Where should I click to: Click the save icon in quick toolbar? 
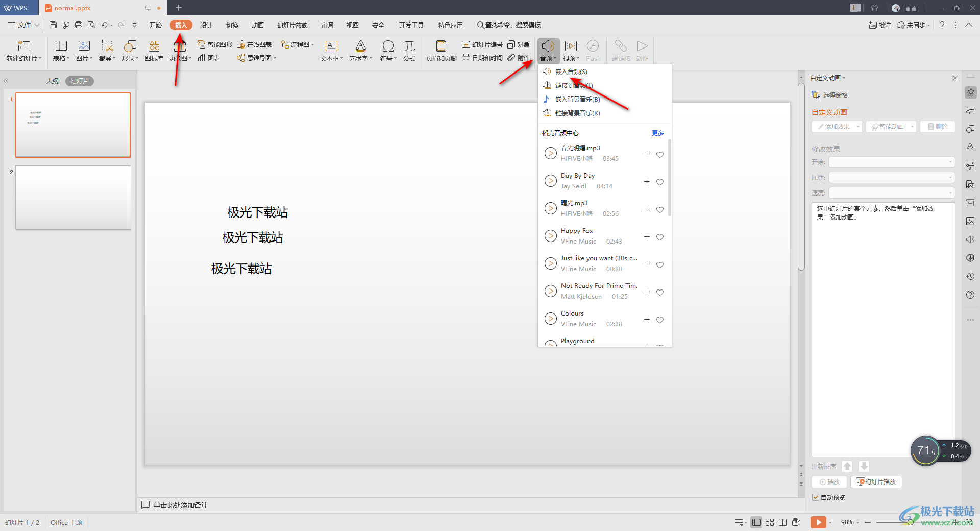coord(53,25)
